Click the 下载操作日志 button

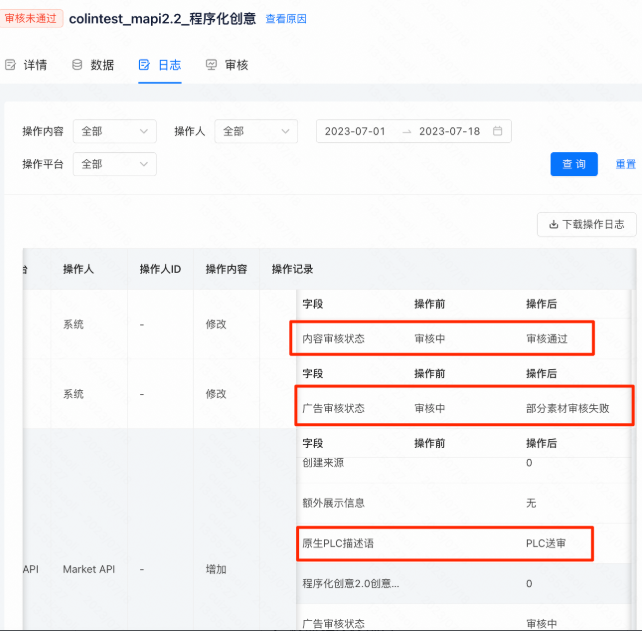tap(586, 225)
